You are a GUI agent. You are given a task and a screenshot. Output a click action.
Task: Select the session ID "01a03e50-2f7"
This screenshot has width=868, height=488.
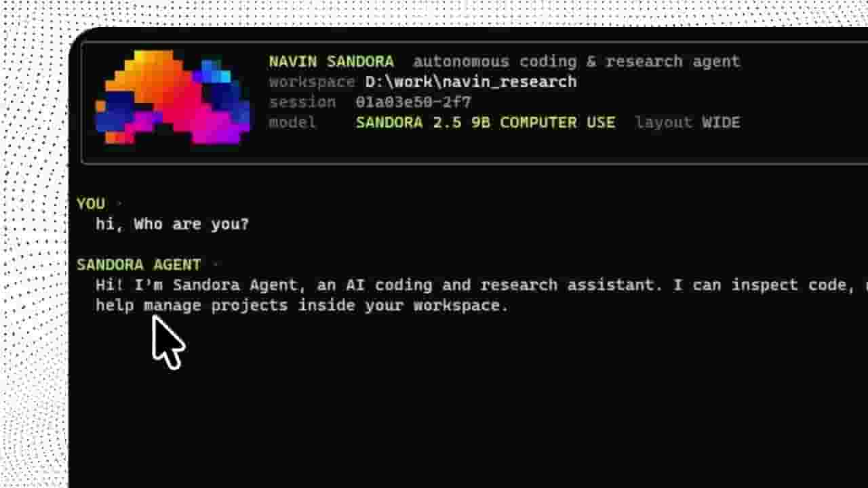[413, 102]
